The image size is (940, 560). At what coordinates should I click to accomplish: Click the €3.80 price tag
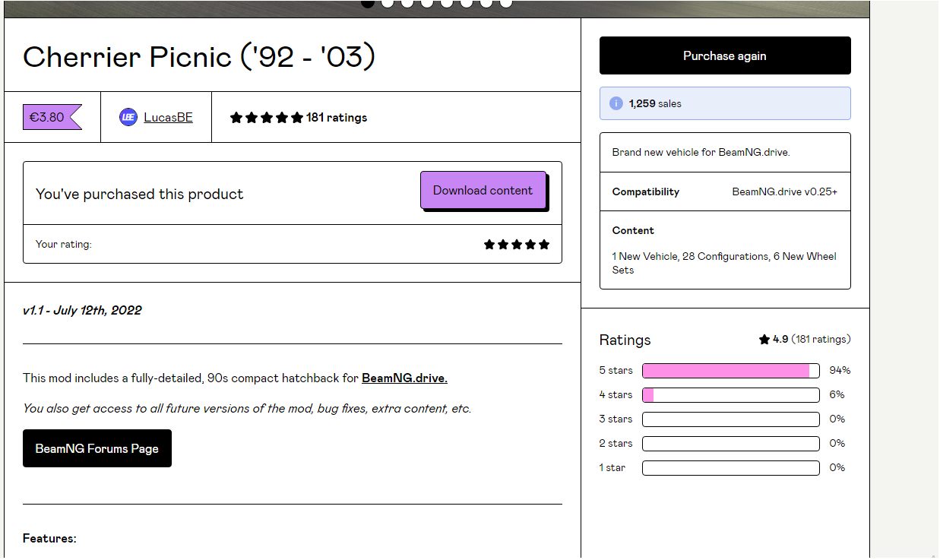[52, 118]
